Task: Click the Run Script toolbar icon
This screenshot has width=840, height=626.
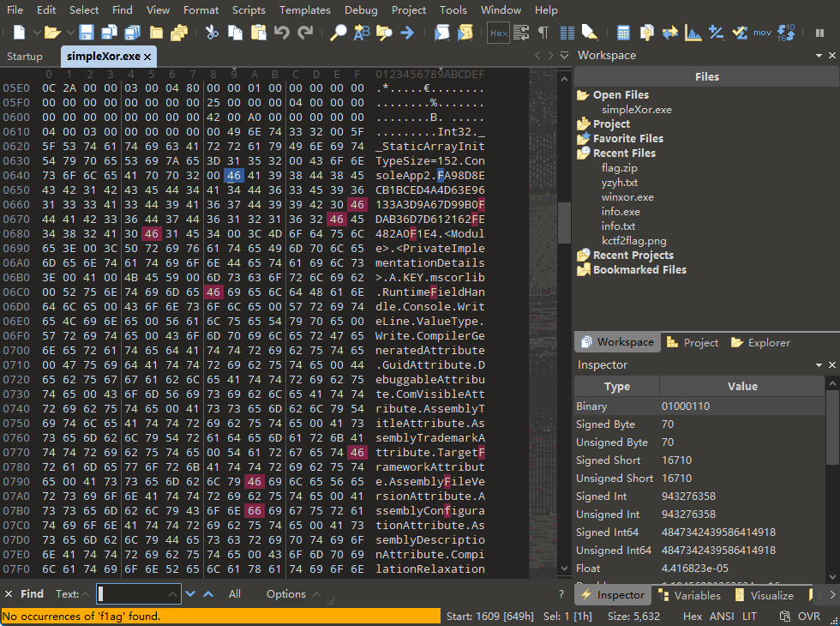Action: (441, 33)
